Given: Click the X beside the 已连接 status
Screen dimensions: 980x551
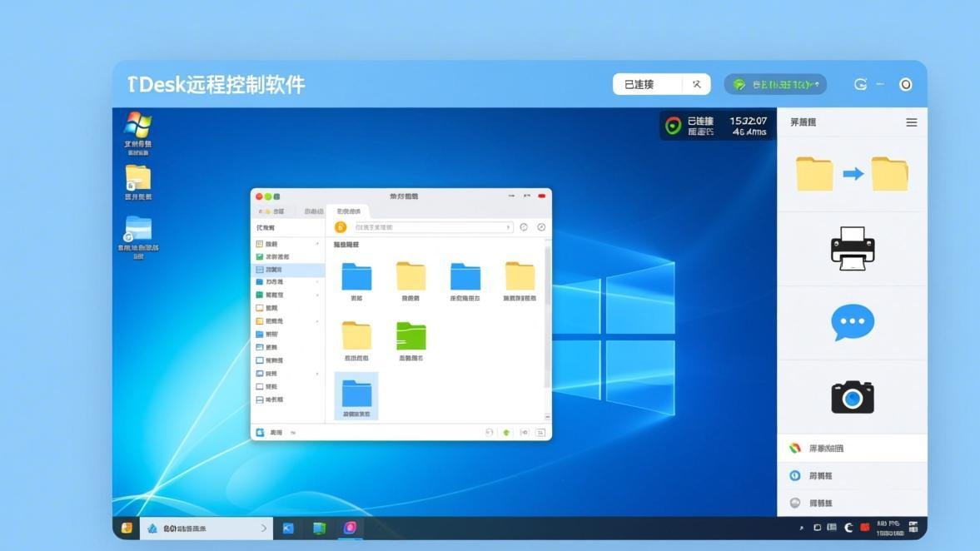Looking at the screenshot, I should [697, 84].
